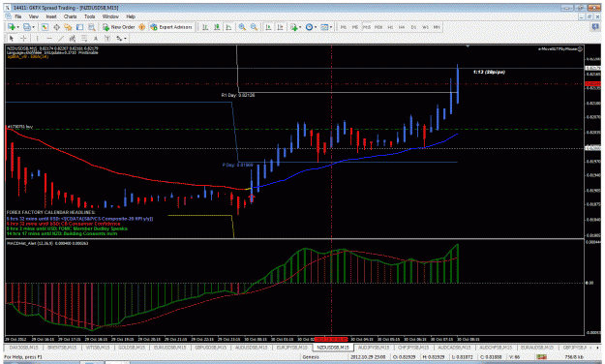Screen dimensions: 605x364
Task: Expand the Profiles dropdown arrow
Action: [34, 27]
